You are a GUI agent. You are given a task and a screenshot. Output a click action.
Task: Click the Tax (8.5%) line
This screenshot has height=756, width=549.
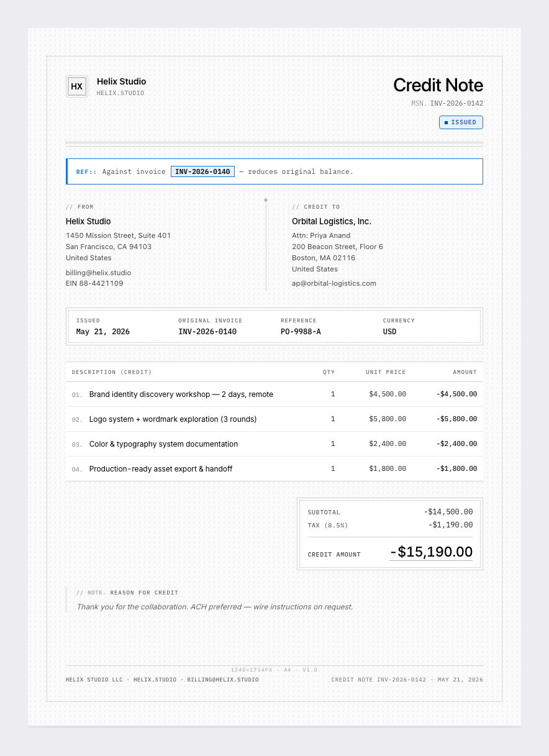390,525
